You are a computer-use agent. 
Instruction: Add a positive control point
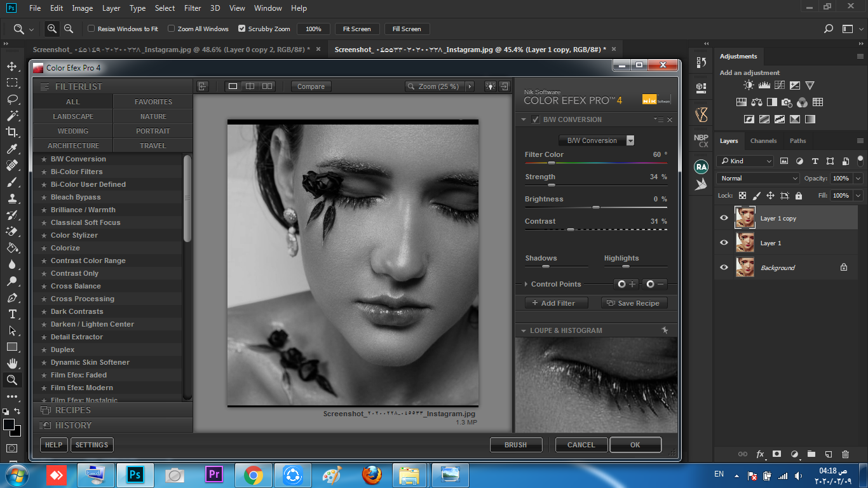coord(626,284)
